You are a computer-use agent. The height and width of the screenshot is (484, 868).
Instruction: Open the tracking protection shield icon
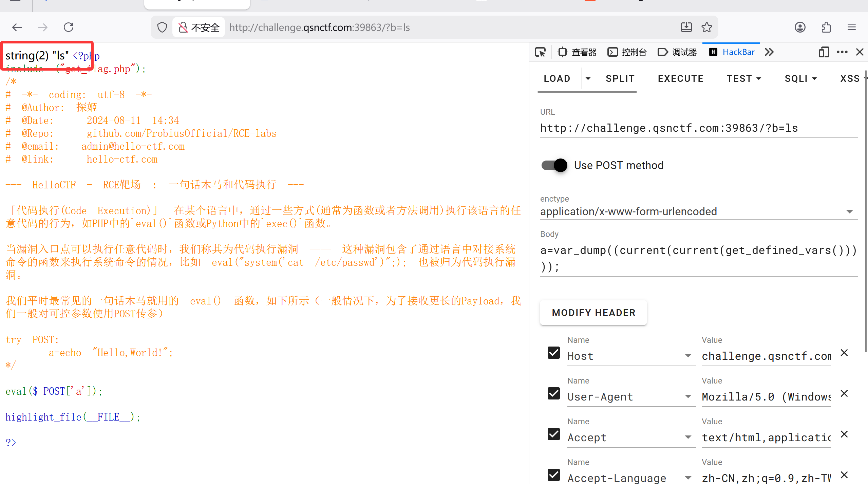[162, 27]
